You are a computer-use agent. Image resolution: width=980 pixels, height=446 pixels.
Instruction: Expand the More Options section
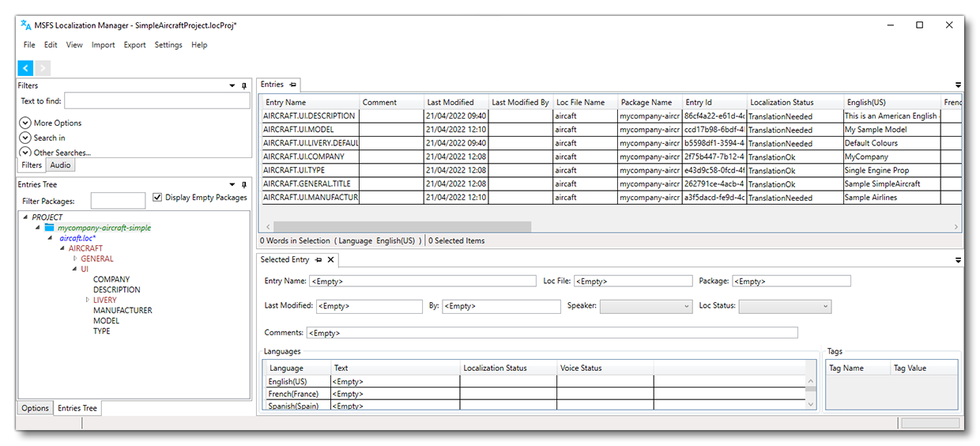(25, 123)
